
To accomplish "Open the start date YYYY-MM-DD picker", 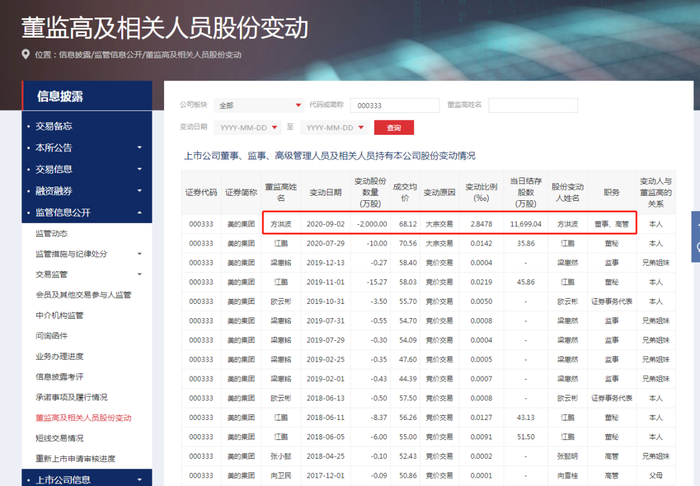I will [x=240, y=128].
